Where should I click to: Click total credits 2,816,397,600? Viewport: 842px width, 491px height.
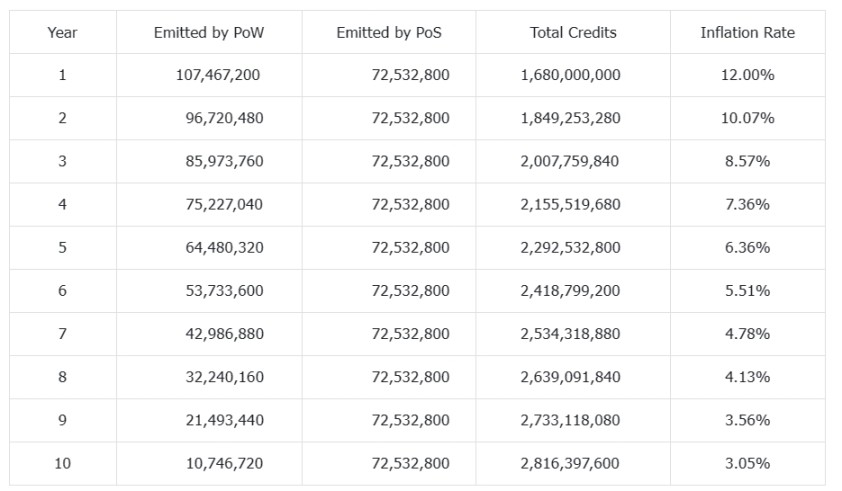point(570,463)
